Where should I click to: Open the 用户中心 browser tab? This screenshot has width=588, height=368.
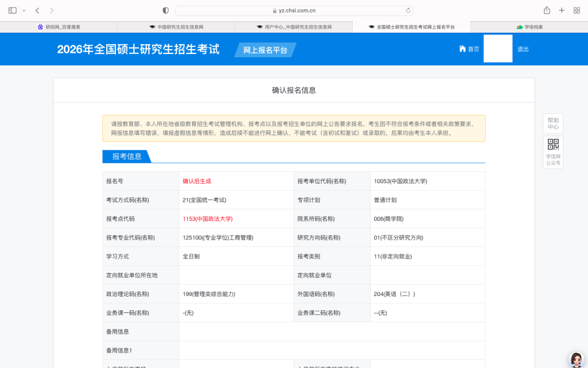point(294,27)
